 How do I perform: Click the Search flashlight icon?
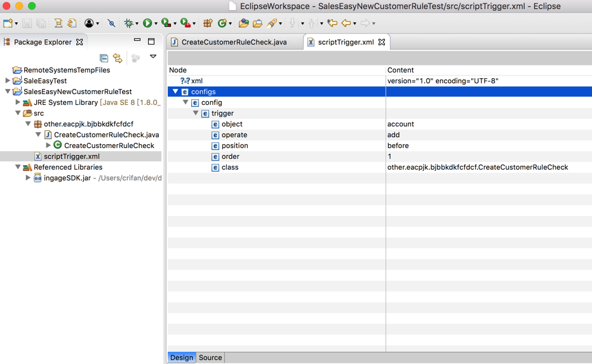pyautogui.click(x=272, y=24)
